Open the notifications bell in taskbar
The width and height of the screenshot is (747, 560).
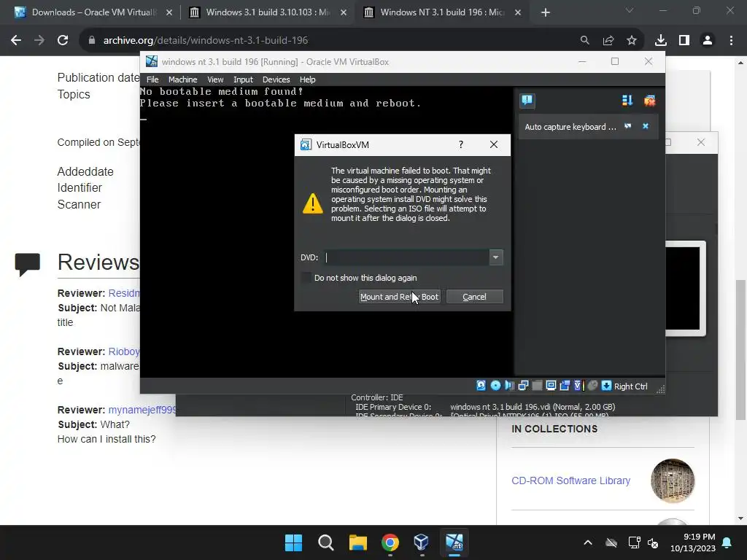(x=727, y=542)
